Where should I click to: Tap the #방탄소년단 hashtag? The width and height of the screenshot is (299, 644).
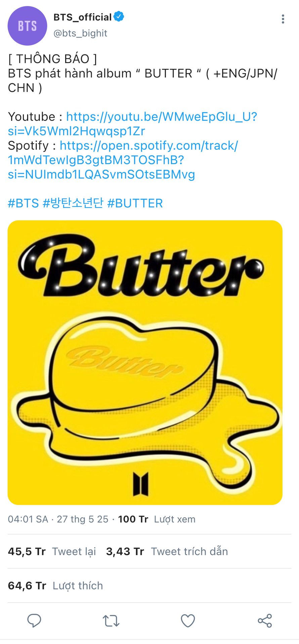pyautogui.click(x=73, y=203)
